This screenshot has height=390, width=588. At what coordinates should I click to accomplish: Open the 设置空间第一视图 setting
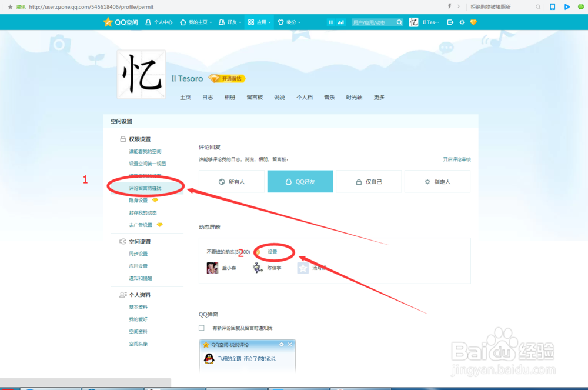pos(148,164)
